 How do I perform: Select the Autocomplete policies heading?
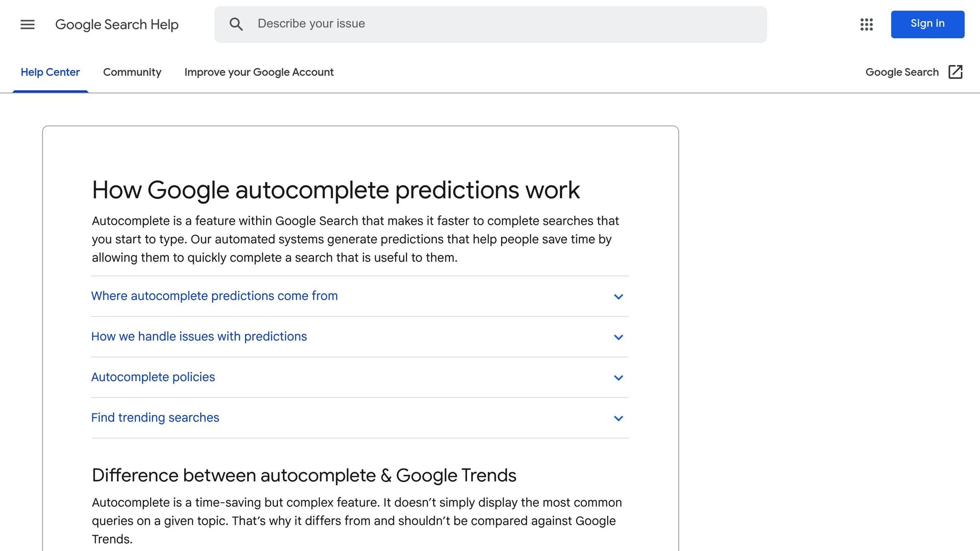pyautogui.click(x=153, y=377)
